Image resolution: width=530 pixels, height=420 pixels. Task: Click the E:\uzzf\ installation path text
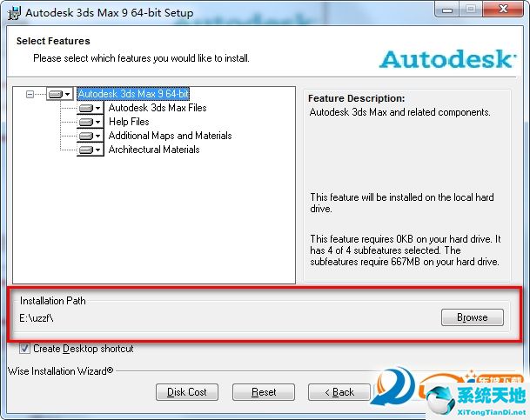point(37,318)
